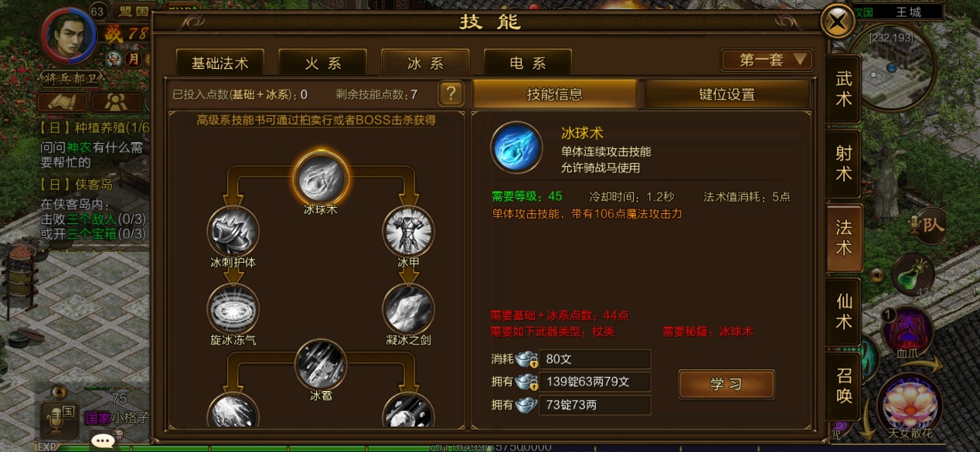Expand the 第一套 skill set dropdown

click(x=767, y=60)
